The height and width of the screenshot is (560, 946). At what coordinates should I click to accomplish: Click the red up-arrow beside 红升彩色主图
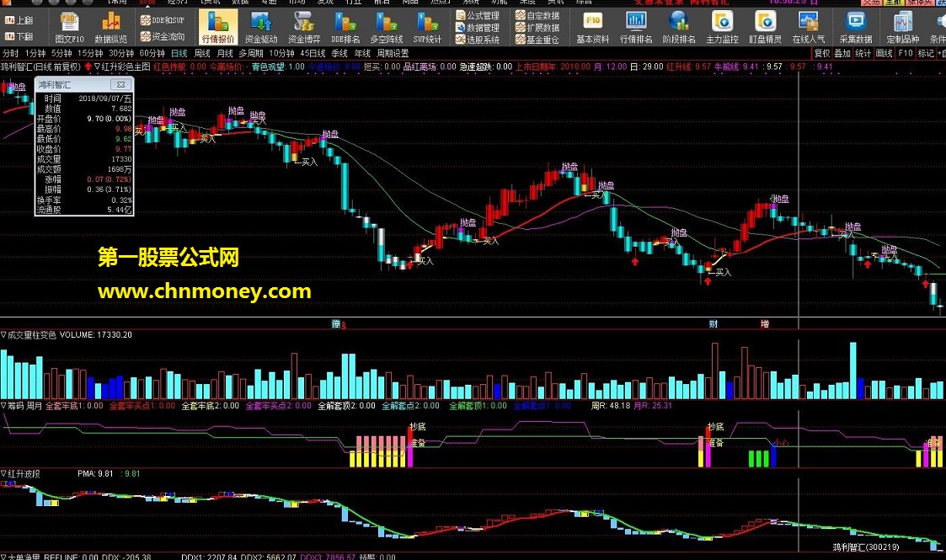pyautogui.click(x=88, y=67)
